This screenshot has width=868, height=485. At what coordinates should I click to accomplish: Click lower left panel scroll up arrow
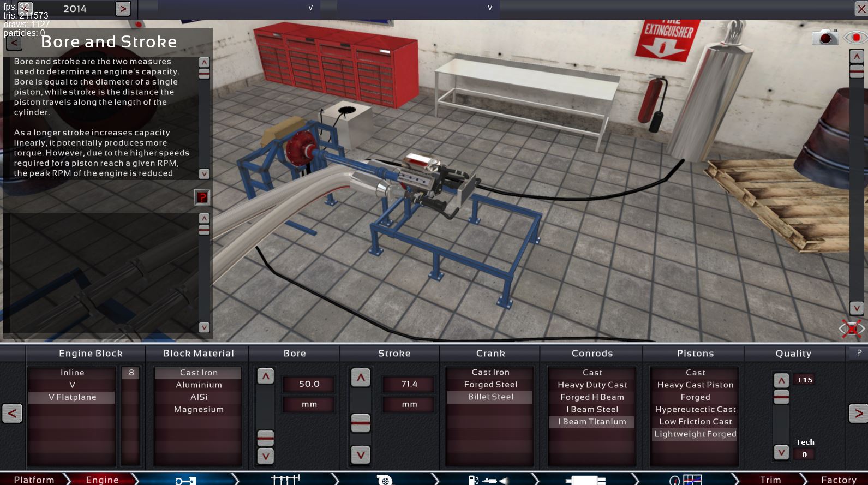tap(204, 218)
